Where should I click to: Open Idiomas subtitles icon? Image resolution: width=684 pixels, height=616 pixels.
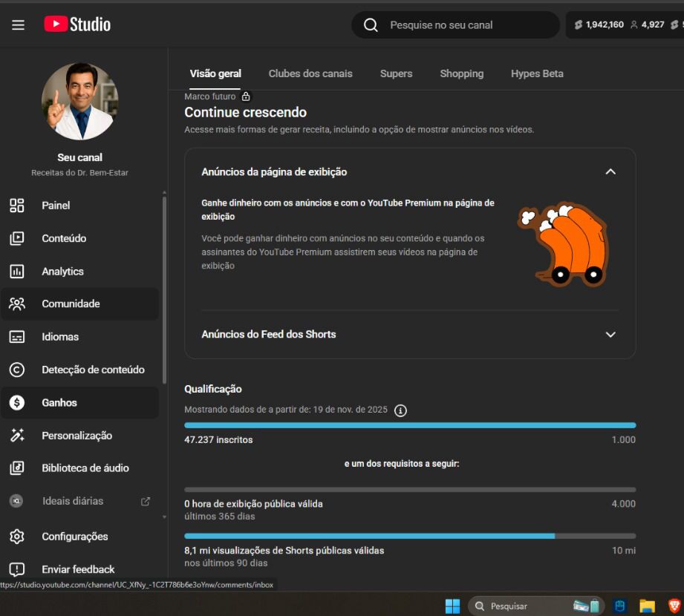click(17, 337)
